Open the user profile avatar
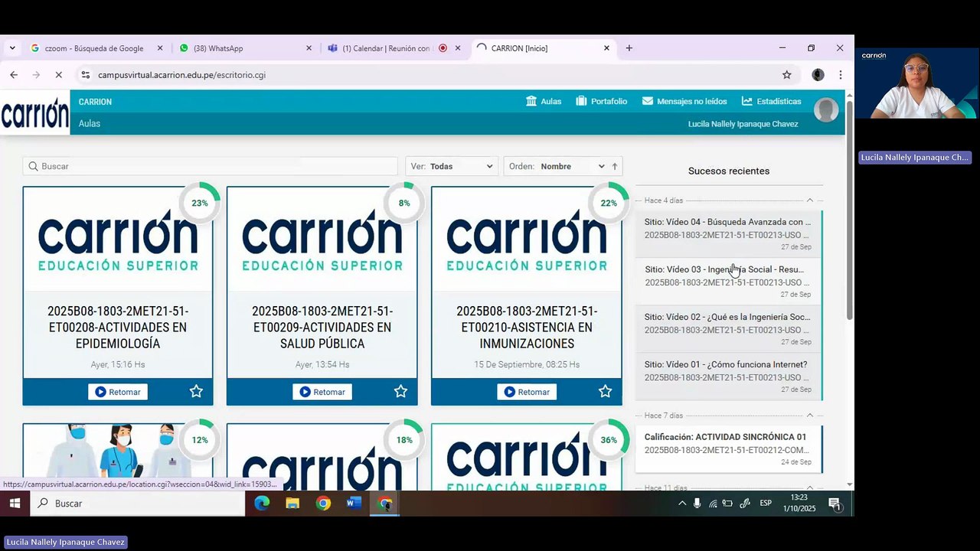 point(826,110)
